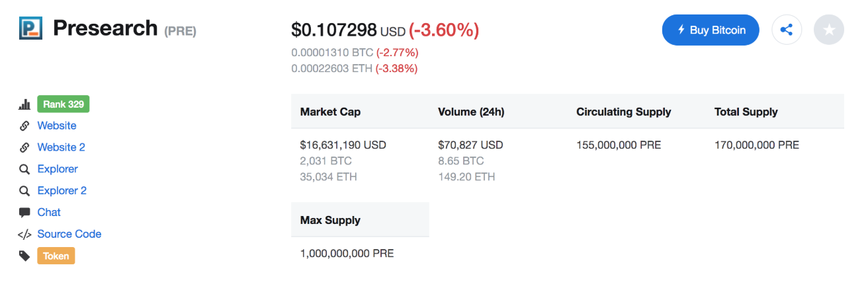868x292 pixels.
Task: Open the Website link
Action: [57, 126]
